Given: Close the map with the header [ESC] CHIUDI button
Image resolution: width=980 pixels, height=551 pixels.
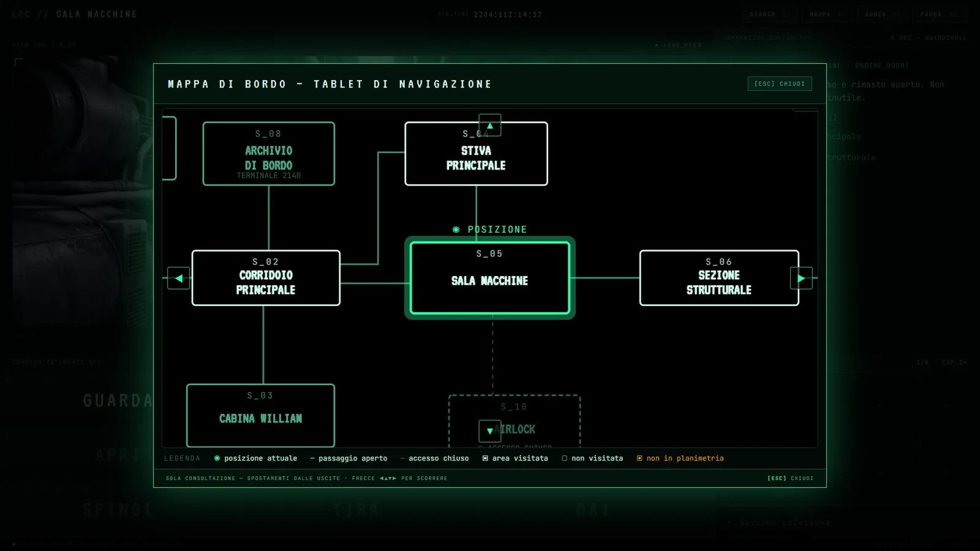Looking at the screenshot, I should (780, 83).
